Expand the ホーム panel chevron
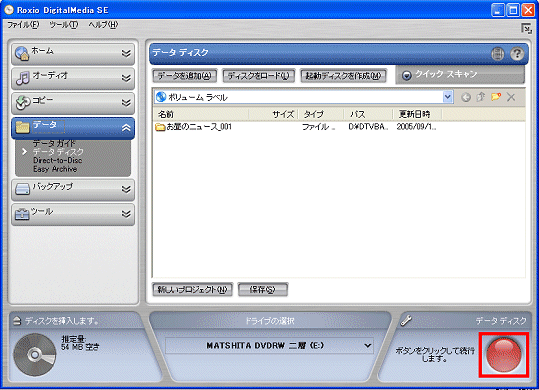539x390 pixels. [x=126, y=53]
